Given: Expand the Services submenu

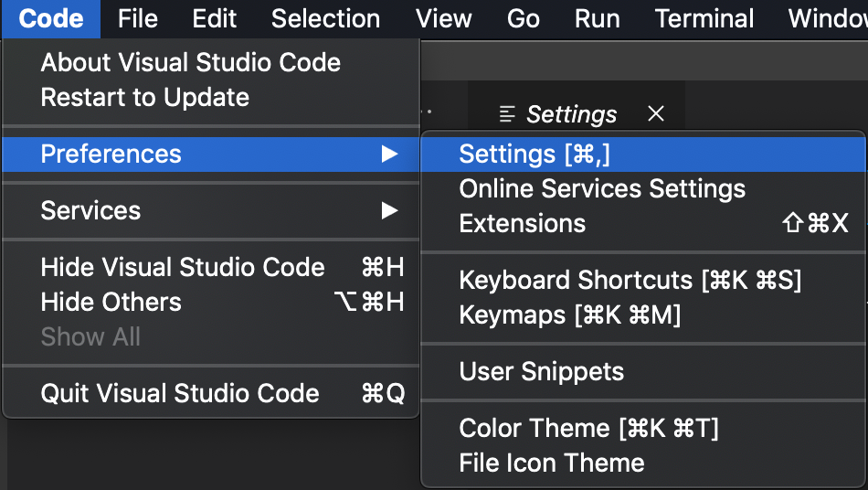Looking at the screenshot, I should click(211, 210).
